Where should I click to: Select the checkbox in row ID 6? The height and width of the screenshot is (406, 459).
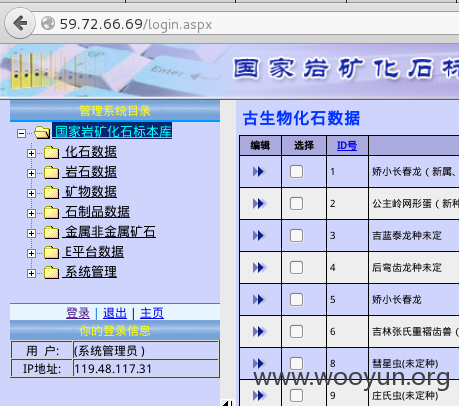tap(296, 332)
